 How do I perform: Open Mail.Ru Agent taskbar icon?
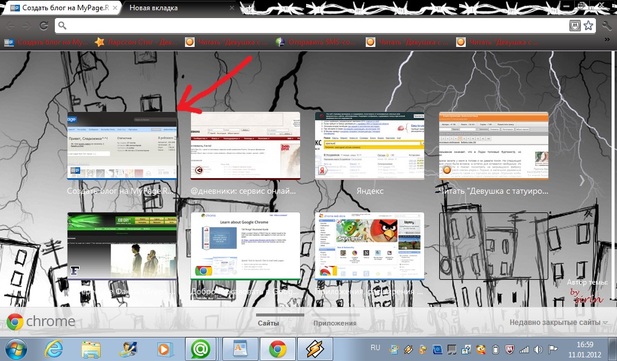click(200, 349)
